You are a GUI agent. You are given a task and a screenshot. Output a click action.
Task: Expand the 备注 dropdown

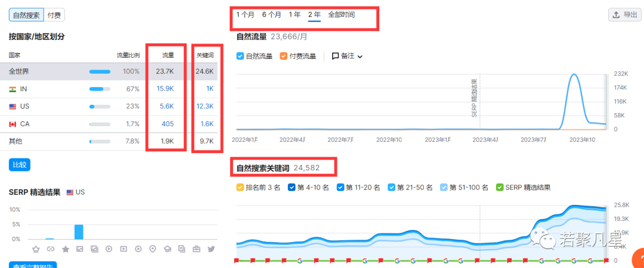pyautogui.click(x=347, y=56)
